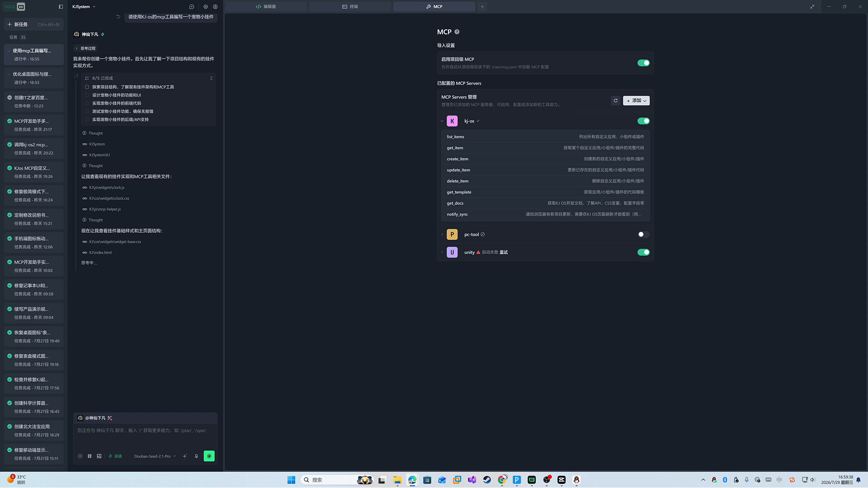Click undo arrow beside the user message
Image resolution: width=868 pixels, height=488 pixels.
pyautogui.click(x=118, y=17)
